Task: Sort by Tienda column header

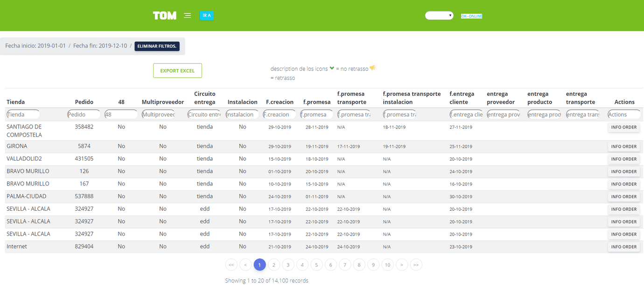Action: coord(16,102)
